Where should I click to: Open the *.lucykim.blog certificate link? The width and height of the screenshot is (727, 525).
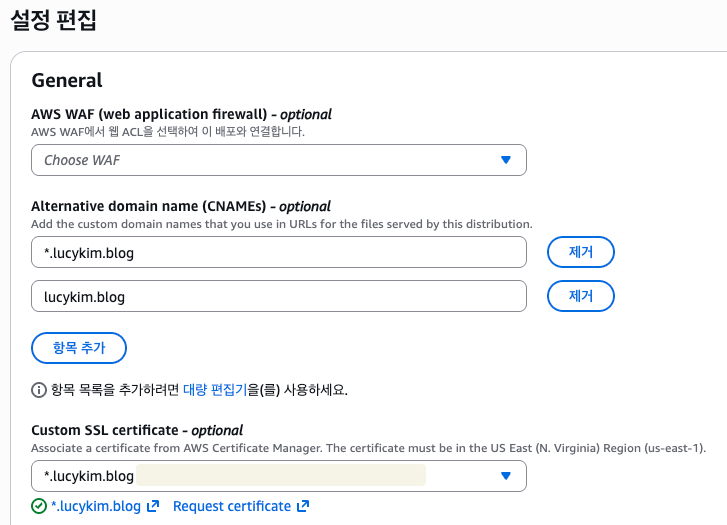click(x=96, y=506)
